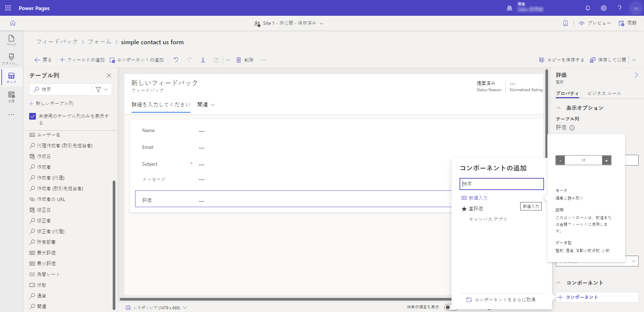Go to the Home icon
644x312 pixels.
coord(13,23)
